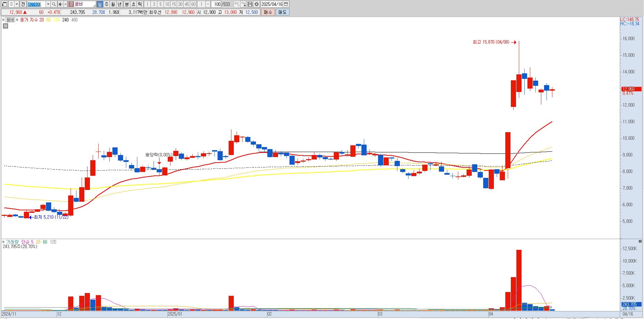Screen dimensions: 644x319
Task: Click the 거래량 volume indicator label
Action: click(12, 242)
